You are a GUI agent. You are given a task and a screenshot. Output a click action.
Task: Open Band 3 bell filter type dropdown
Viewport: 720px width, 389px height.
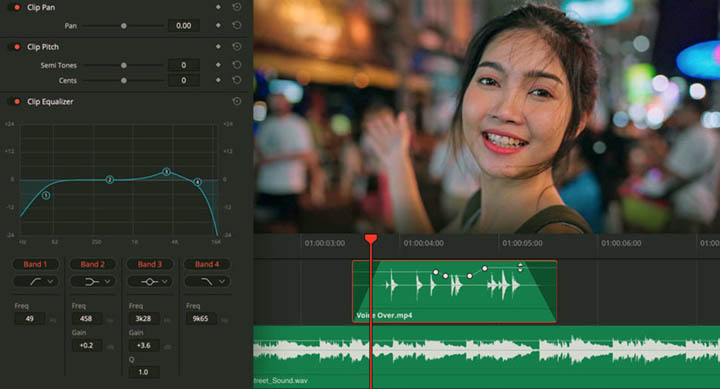[x=150, y=282]
